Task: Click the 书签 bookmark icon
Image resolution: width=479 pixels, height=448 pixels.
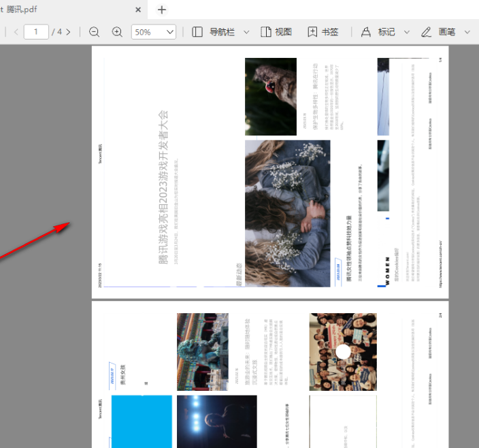Action: [312, 32]
